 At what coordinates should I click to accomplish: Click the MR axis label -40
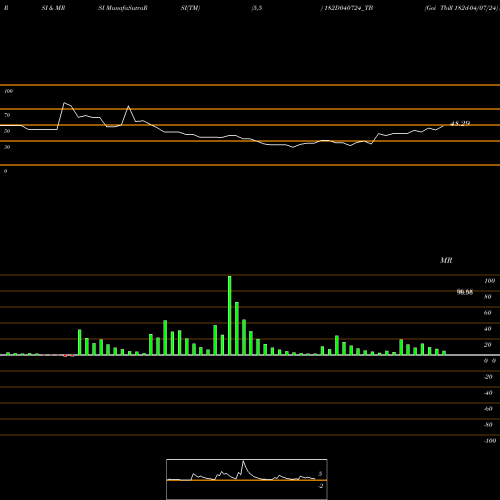pyautogui.click(x=488, y=393)
